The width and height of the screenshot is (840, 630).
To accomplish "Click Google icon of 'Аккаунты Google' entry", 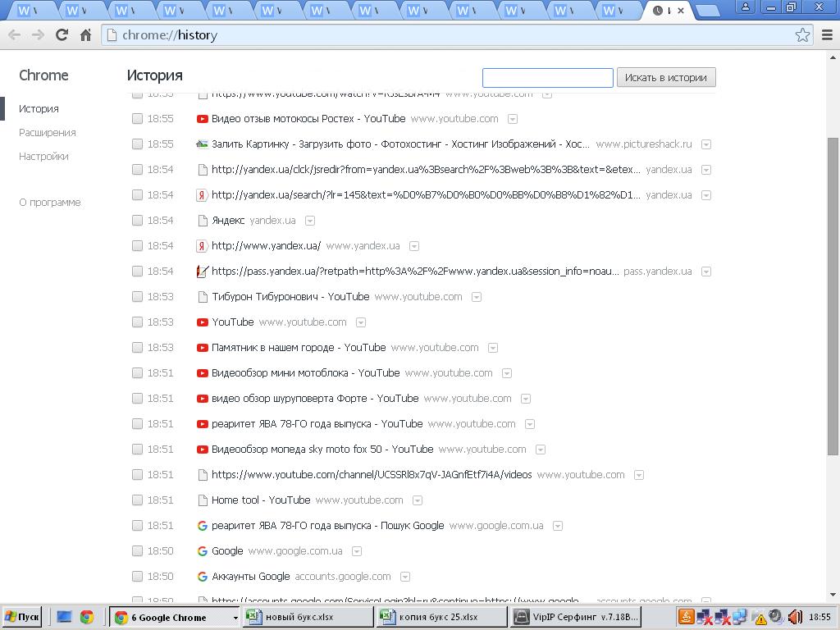I will pyautogui.click(x=202, y=577).
